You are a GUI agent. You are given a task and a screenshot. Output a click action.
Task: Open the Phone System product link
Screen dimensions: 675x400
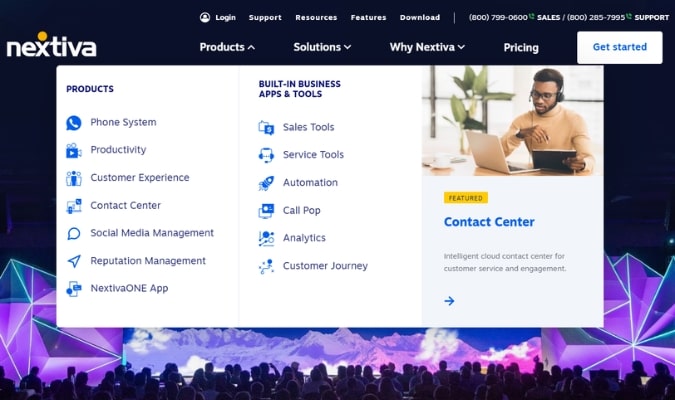123,122
